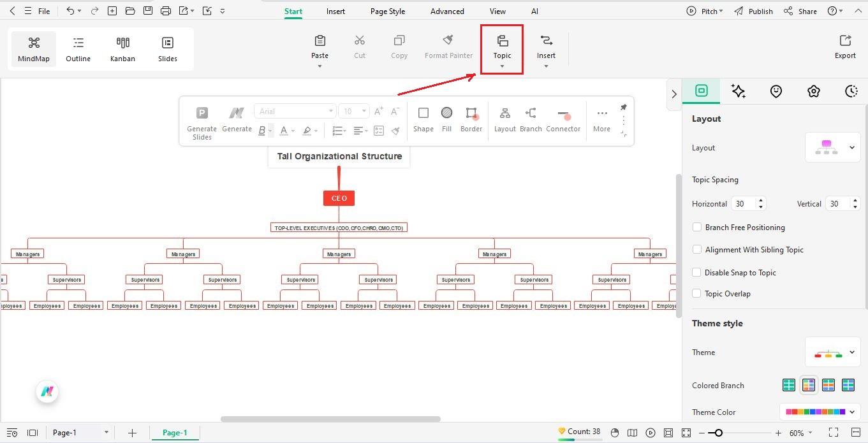This screenshot has height=443, width=868.
Task: Start presentation from status bar play icon
Action: tap(651, 432)
